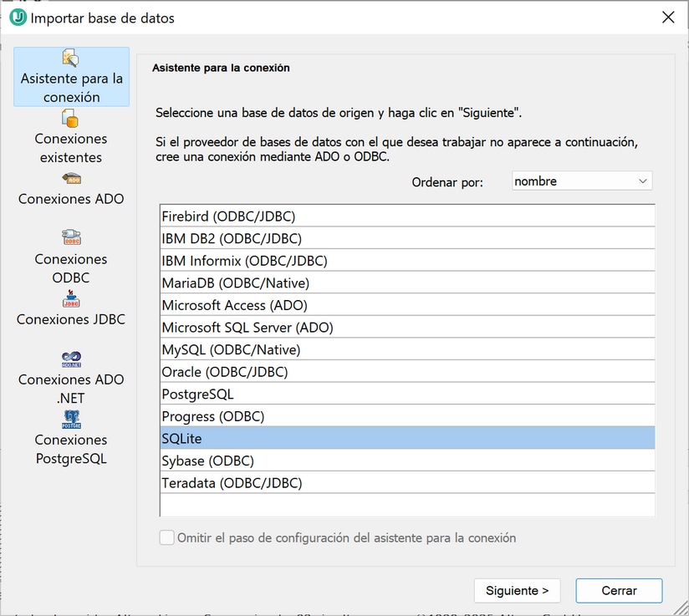Select MySQL (ODBC/Native) database option
Screen dimensions: 689x616
231,349
